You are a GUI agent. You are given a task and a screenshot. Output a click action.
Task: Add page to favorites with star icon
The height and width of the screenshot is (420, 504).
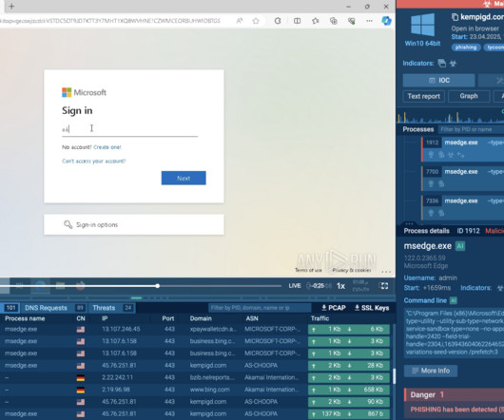256,21
